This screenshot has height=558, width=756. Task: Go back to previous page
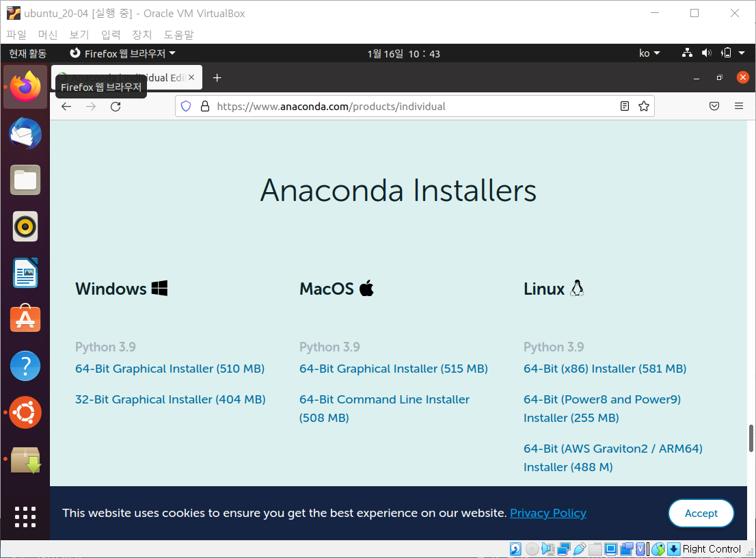pyautogui.click(x=66, y=106)
